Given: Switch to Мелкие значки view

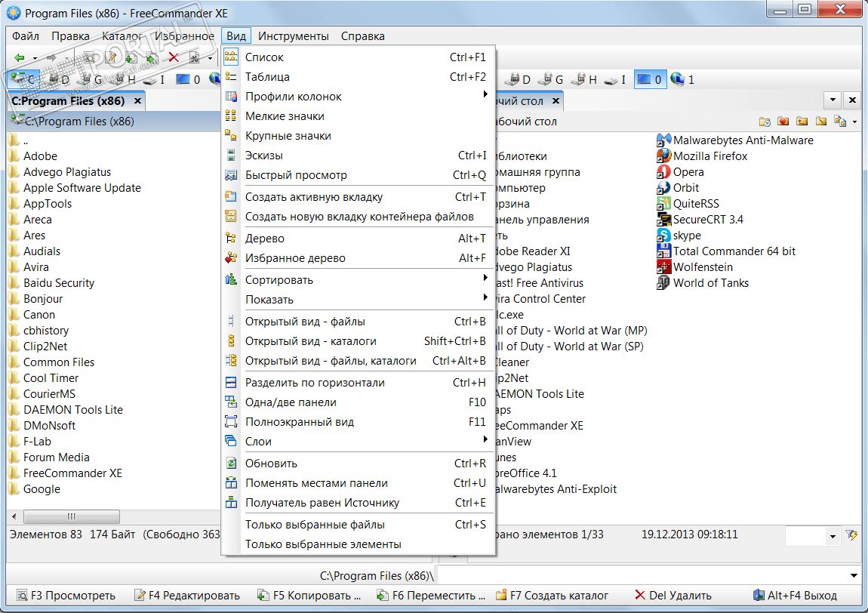Looking at the screenshot, I should click(358, 116).
